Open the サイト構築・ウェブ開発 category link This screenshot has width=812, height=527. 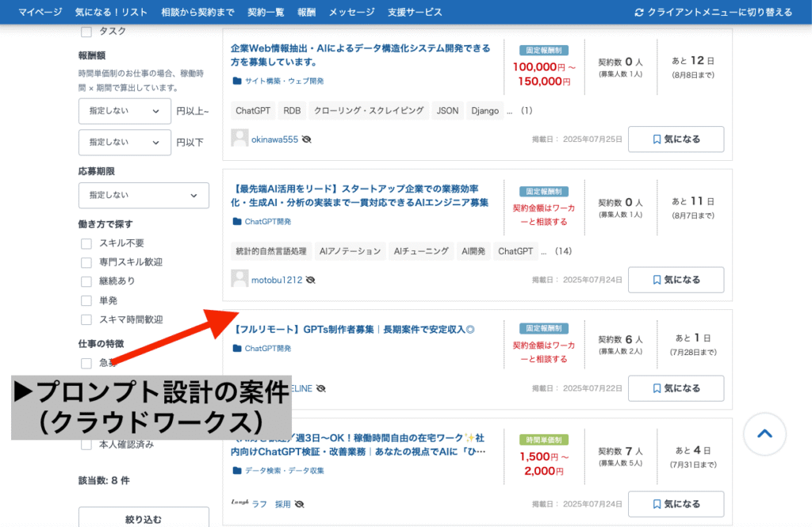[x=285, y=81]
